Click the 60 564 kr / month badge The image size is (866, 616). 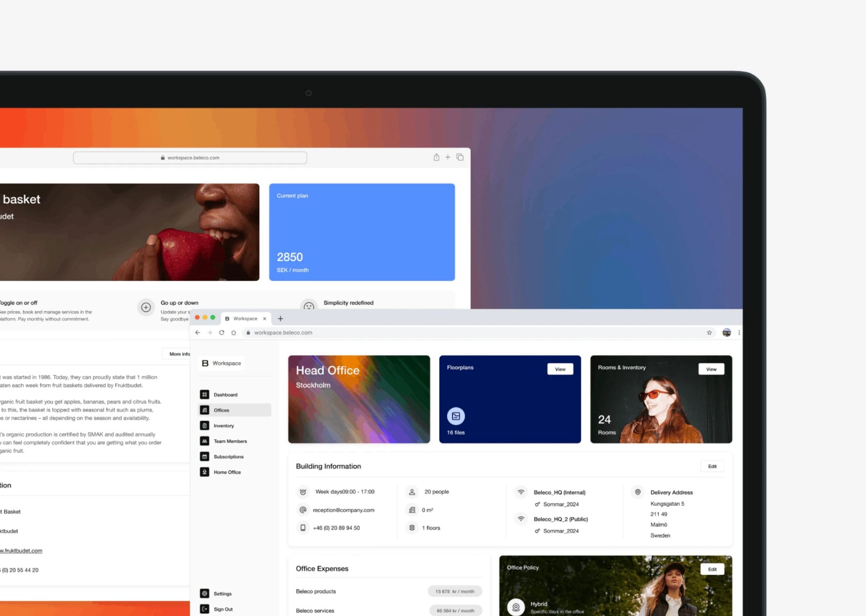[456, 611]
